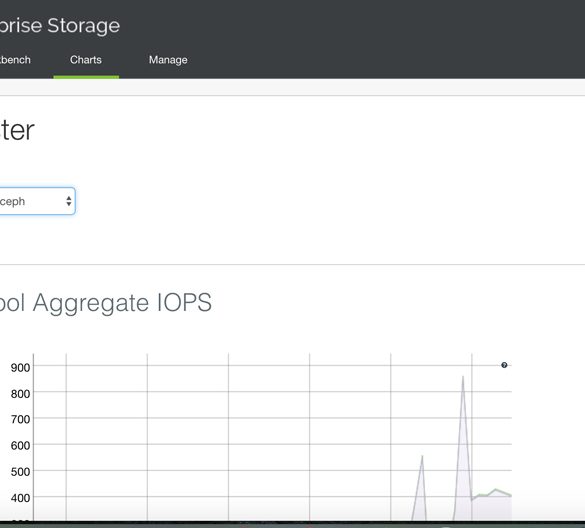This screenshot has width=585, height=528.
Task: Open the ceph cluster dropdown
Action: click(37, 201)
